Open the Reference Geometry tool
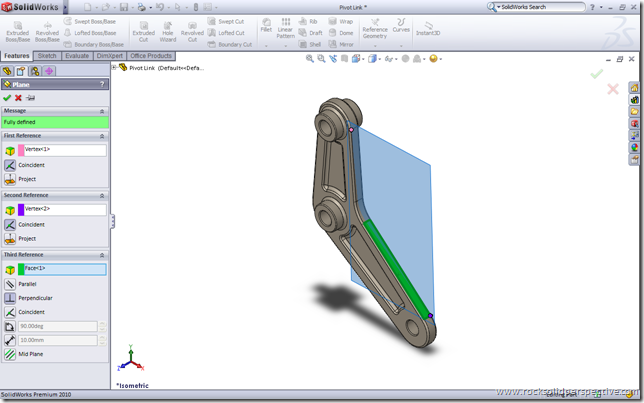Image resolution: width=644 pixels, height=403 pixels. pos(375,28)
